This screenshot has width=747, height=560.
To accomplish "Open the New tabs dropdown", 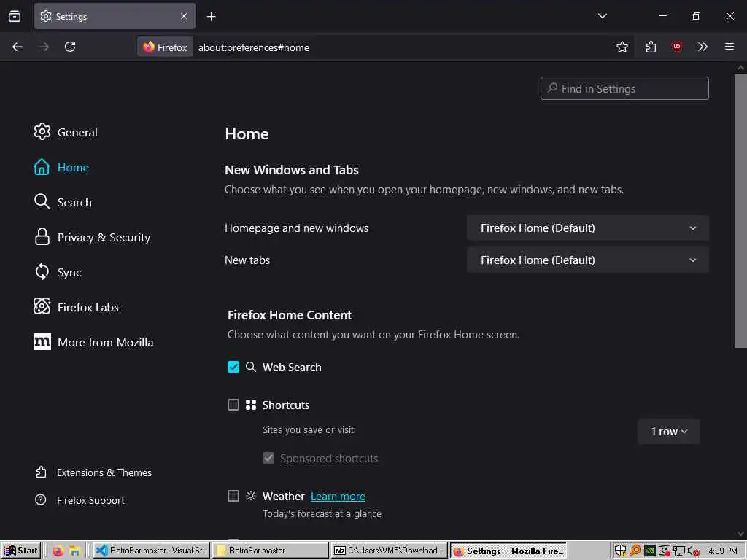I will (x=588, y=260).
